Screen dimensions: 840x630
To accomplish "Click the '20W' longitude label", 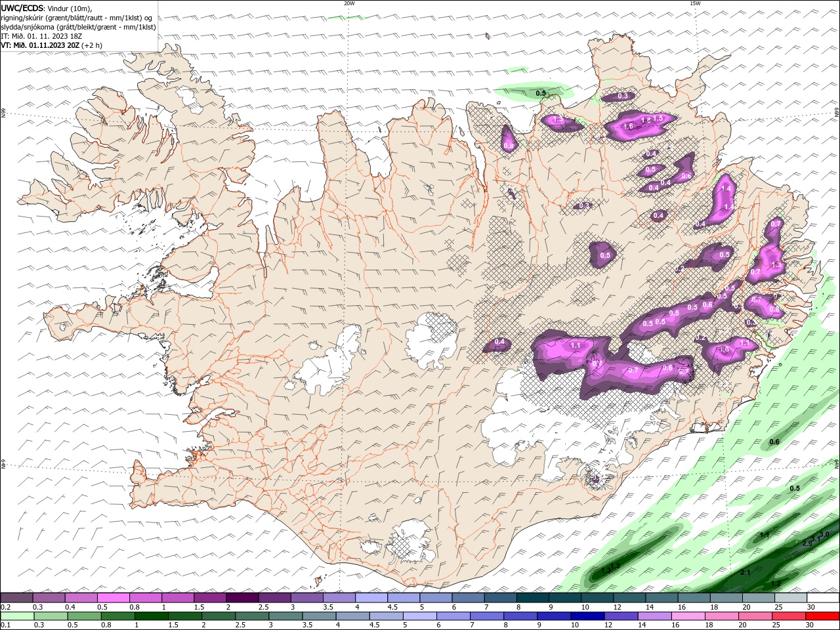I will tap(349, 3).
